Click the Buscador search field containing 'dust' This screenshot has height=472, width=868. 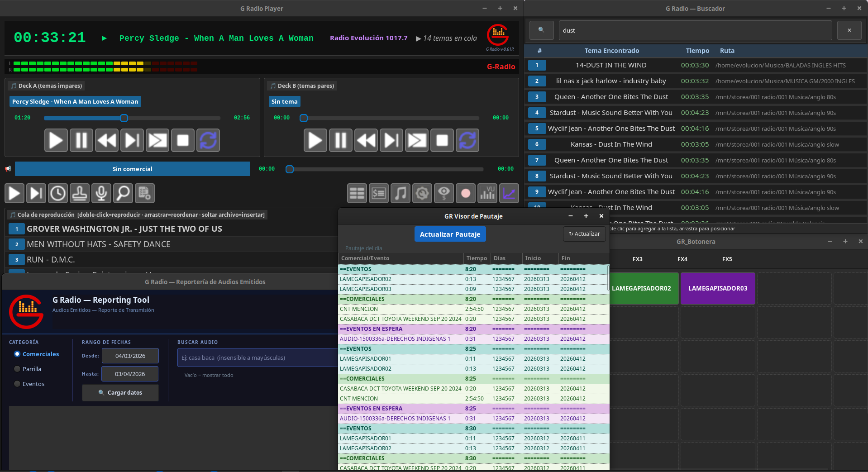point(695,30)
